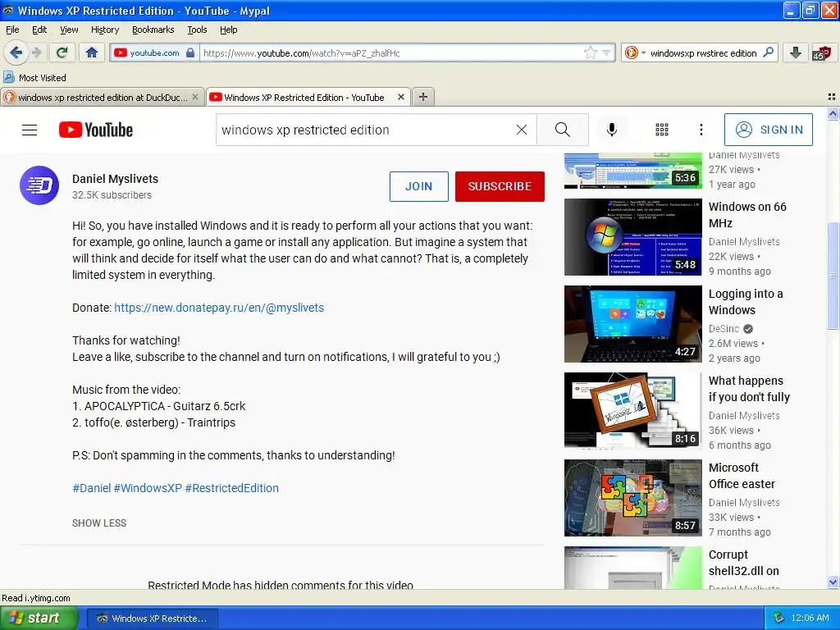Click the #Daniel hashtag
The height and width of the screenshot is (630, 840).
91,488
